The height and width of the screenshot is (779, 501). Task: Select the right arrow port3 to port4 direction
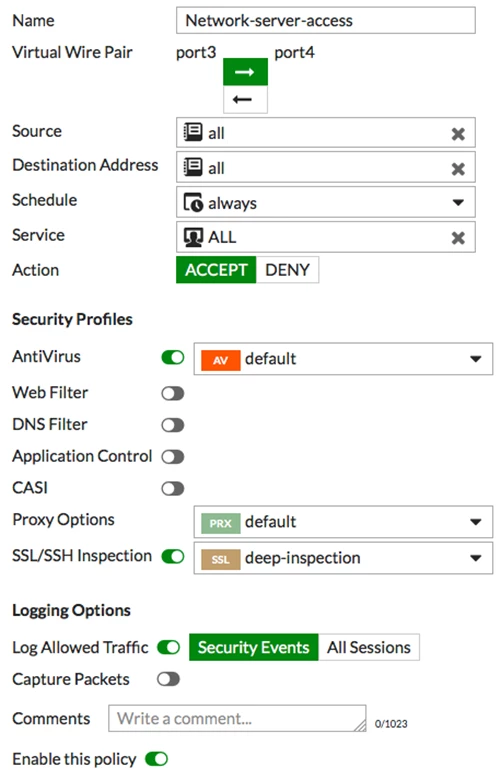click(245, 72)
